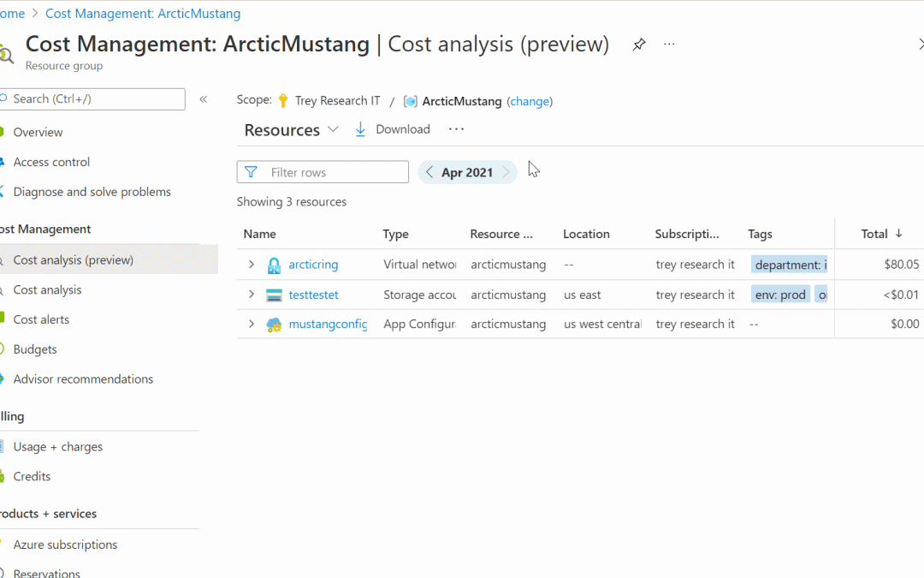Sort by the Name column header
Screen dimensions: 924x578
click(259, 234)
